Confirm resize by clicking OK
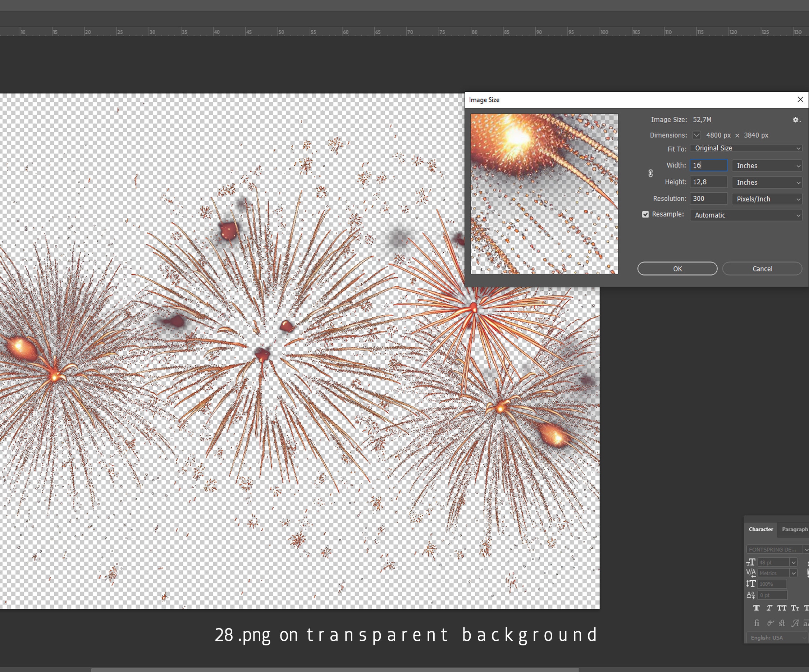 coord(677,269)
